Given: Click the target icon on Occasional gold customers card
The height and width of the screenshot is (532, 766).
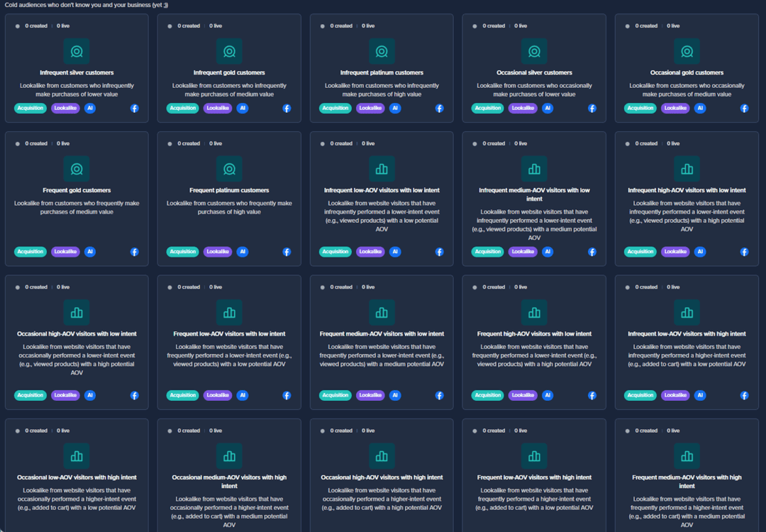Looking at the screenshot, I should point(687,51).
